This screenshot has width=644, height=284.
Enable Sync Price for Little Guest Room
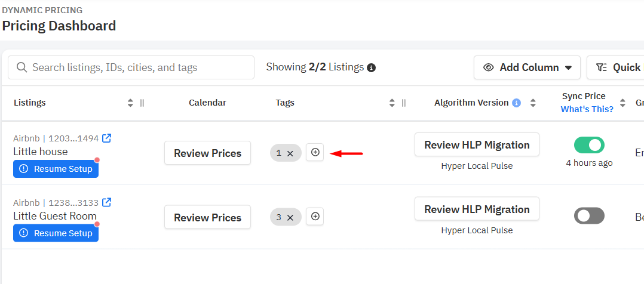[x=589, y=216]
